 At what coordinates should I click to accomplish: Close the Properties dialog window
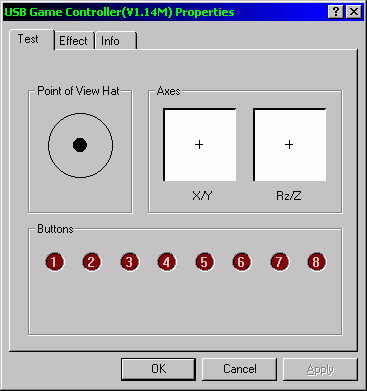pyautogui.click(x=353, y=12)
